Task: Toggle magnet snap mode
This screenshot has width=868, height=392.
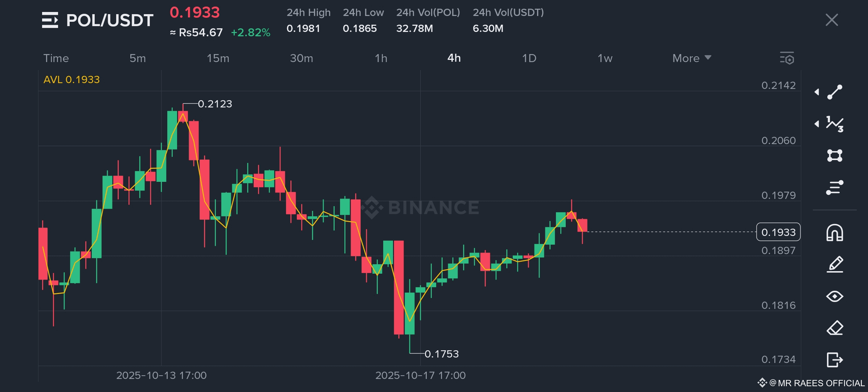Action: click(x=835, y=233)
